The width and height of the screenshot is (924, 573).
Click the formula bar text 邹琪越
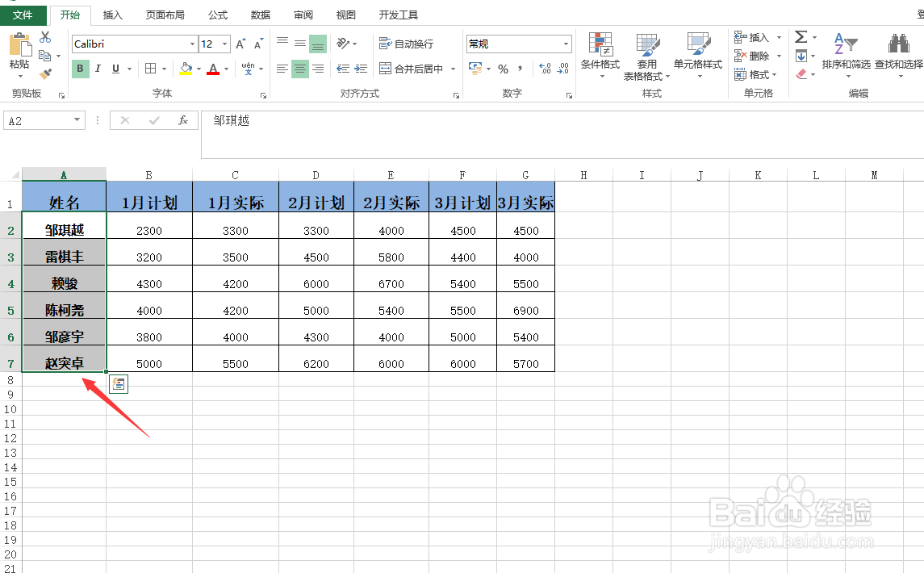point(231,120)
